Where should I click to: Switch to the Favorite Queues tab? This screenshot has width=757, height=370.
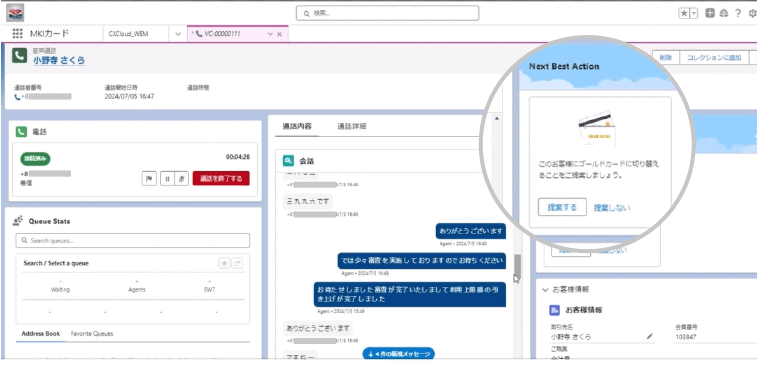click(92, 334)
